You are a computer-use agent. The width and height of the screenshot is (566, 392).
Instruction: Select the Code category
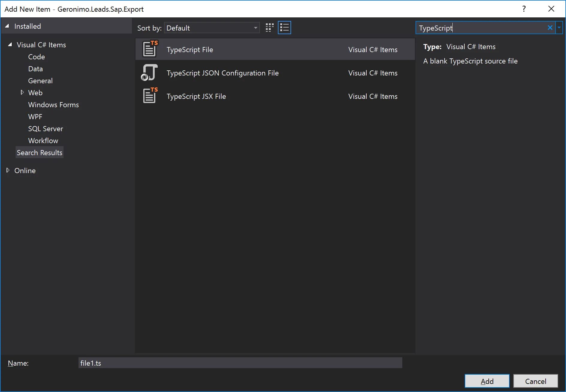point(36,57)
